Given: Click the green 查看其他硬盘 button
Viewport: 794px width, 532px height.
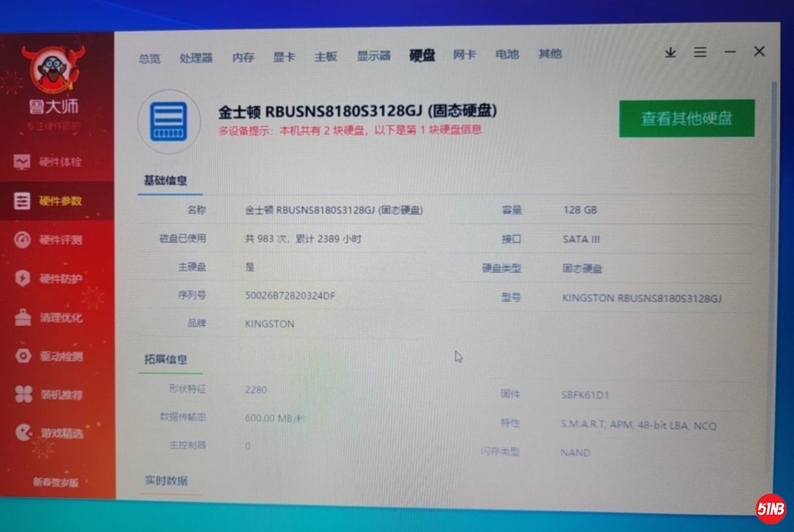Looking at the screenshot, I should pyautogui.click(x=686, y=118).
